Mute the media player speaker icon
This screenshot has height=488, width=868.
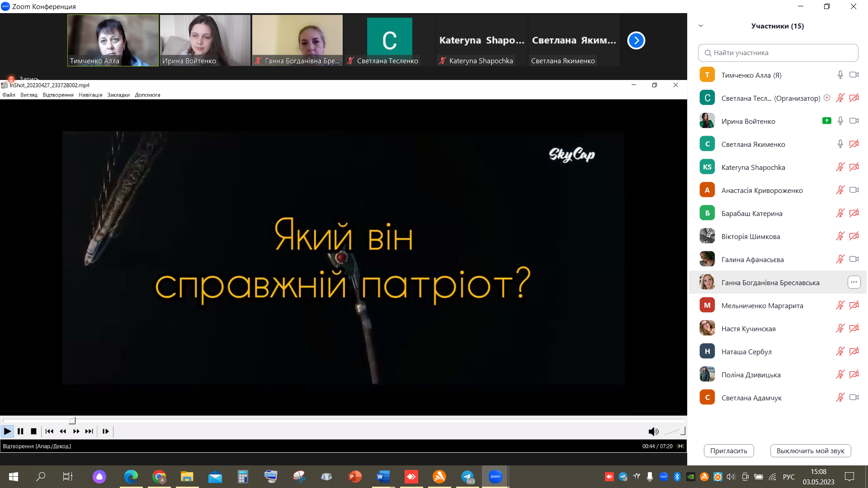click(653, 432)
